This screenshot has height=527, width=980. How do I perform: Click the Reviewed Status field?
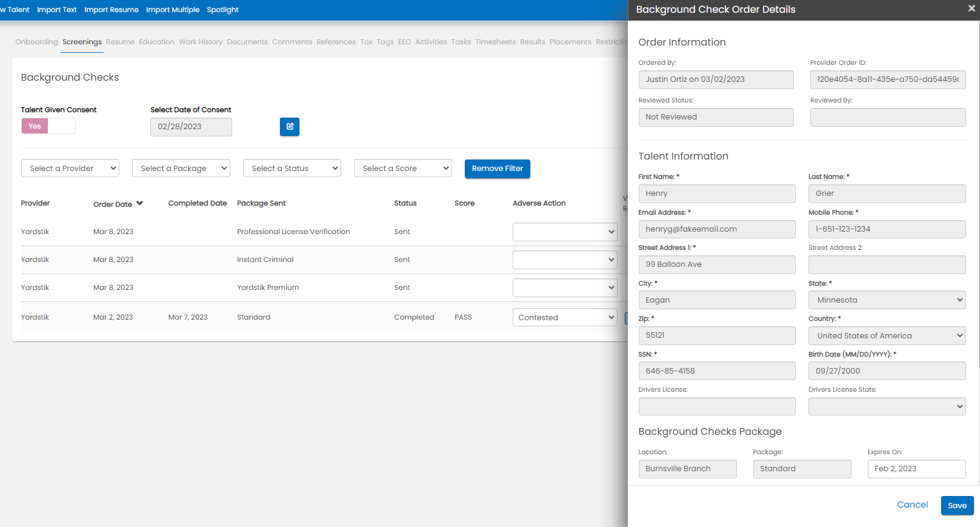[716, 117]
